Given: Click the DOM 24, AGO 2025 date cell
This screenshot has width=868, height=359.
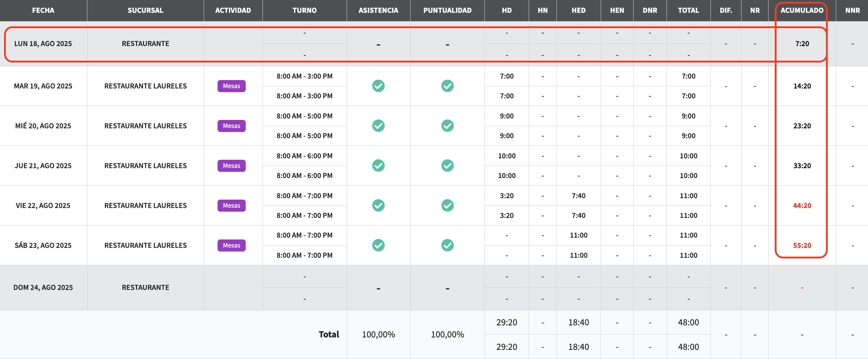Looking at the screenshot, I should tap(43, 287).
